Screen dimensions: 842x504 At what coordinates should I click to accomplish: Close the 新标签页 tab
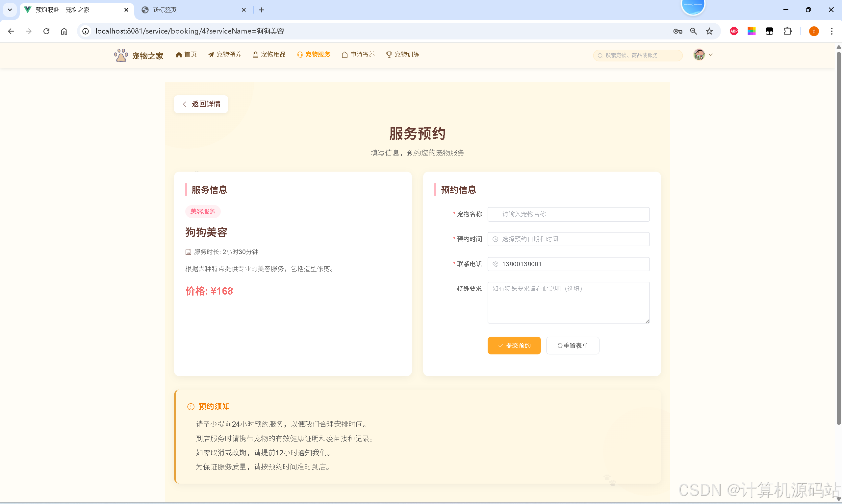tap(243, 10)
